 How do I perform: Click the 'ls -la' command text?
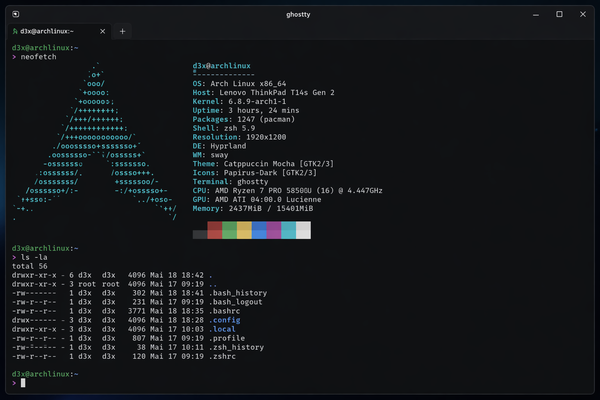coord(34,257)
